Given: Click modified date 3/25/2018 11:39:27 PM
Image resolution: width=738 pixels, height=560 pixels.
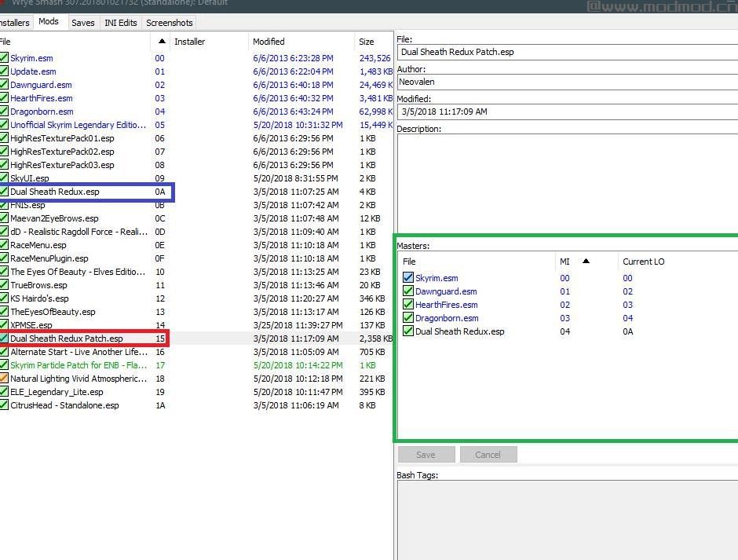Looking at the screenshot, I should (298, 325).
